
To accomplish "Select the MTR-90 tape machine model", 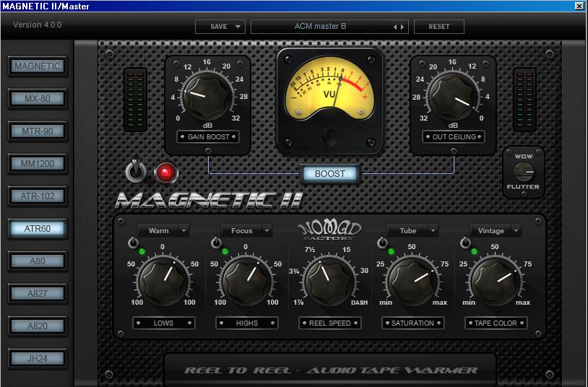I will coord(38,131).
